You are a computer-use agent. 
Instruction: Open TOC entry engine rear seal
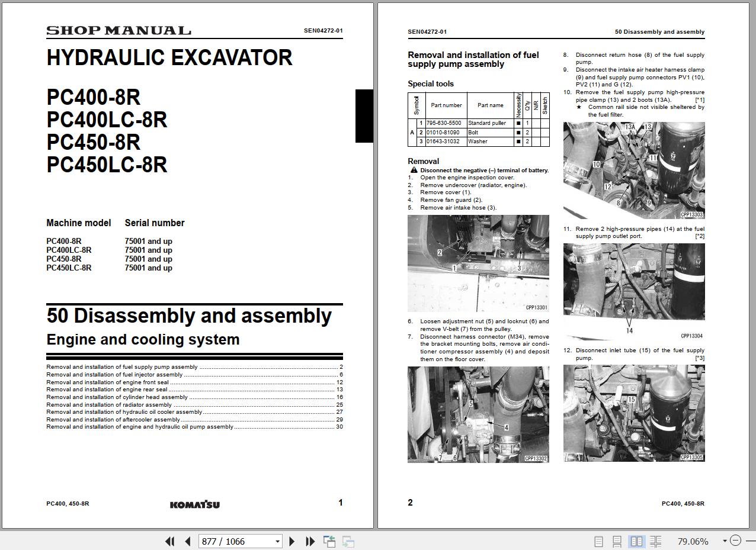click(x=194, y=390)
